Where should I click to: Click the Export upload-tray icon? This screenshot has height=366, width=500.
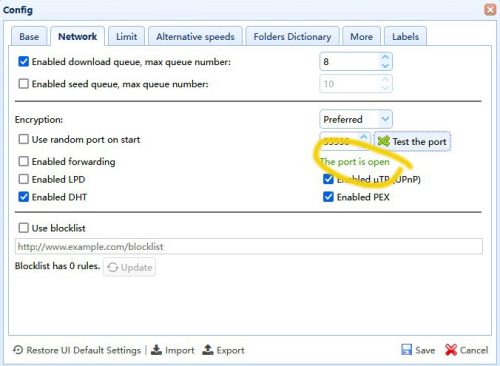click(x=208, y=350)
